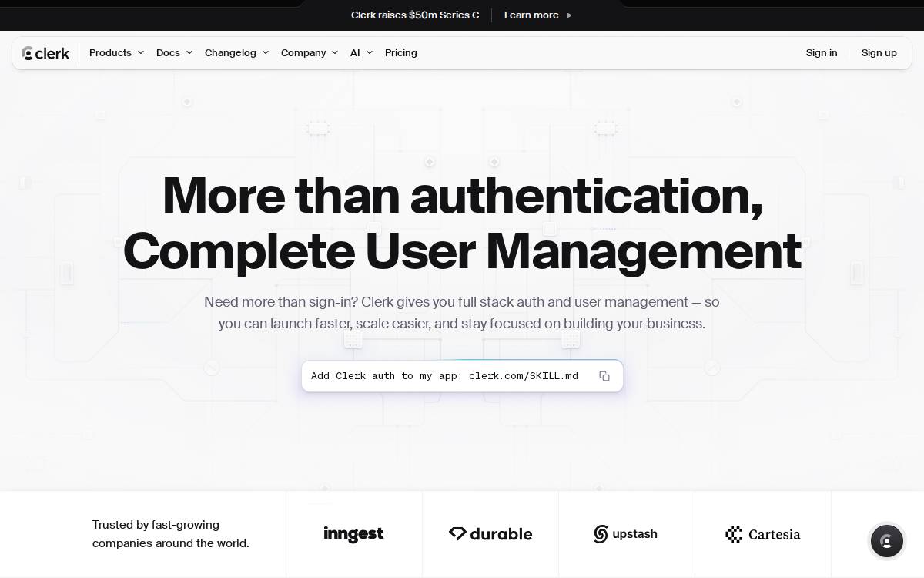Screen dimensions: 924x578
Task: Open the Durable company logo
Action: 490,534
